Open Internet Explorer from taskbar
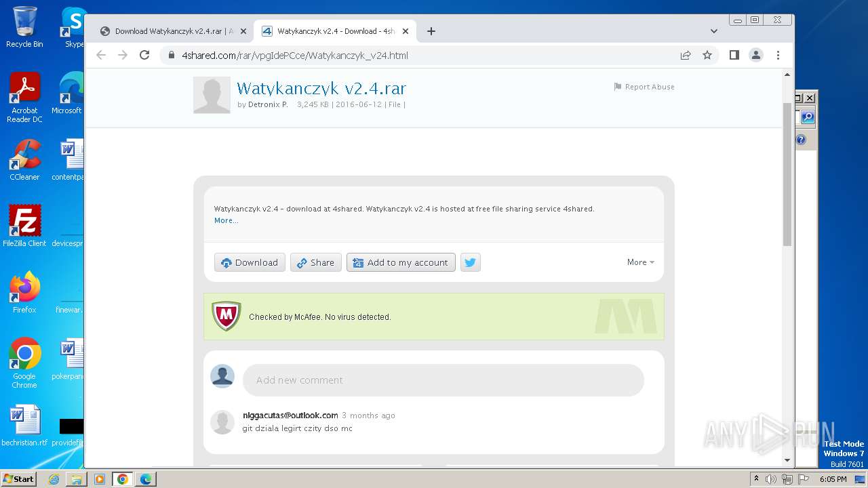Screen dimensions: 868x488 click(x=54, y=479)
